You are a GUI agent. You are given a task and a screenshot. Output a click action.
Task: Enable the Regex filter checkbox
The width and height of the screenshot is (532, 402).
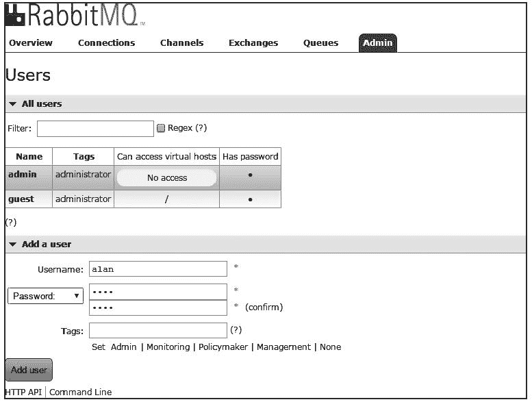(x=161, y=128)
